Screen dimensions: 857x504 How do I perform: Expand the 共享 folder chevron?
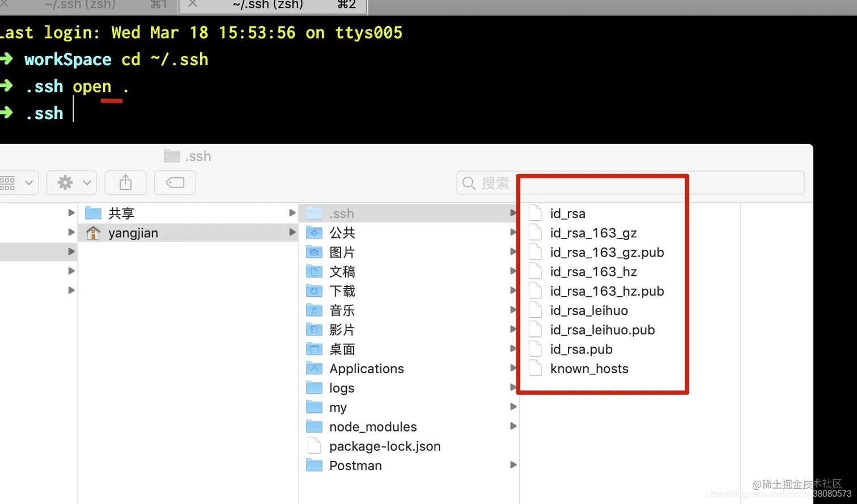coord(292,213)
